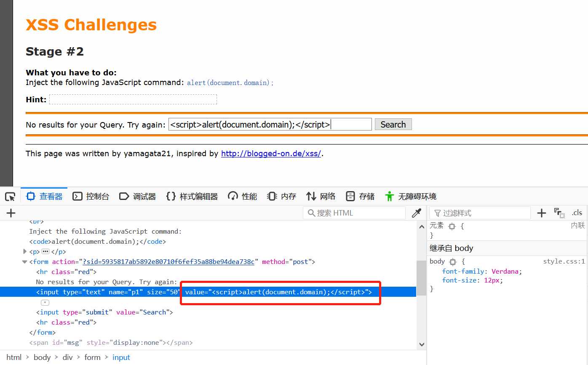Click the XSS Challenges page heading
The image size is (588, 365).
91,25
